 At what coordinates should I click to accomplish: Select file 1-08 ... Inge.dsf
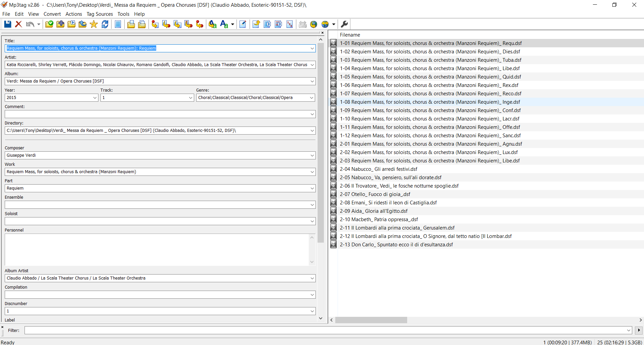click(x=430, y=102)
